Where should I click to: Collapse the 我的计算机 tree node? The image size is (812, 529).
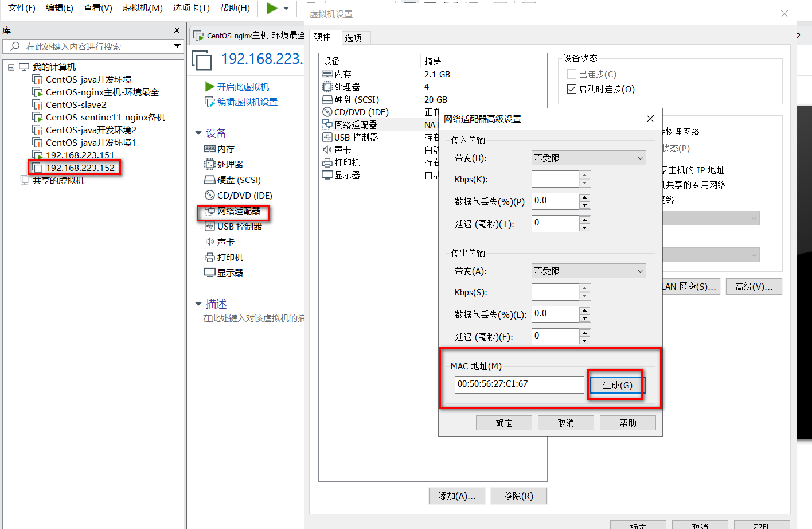11,67
